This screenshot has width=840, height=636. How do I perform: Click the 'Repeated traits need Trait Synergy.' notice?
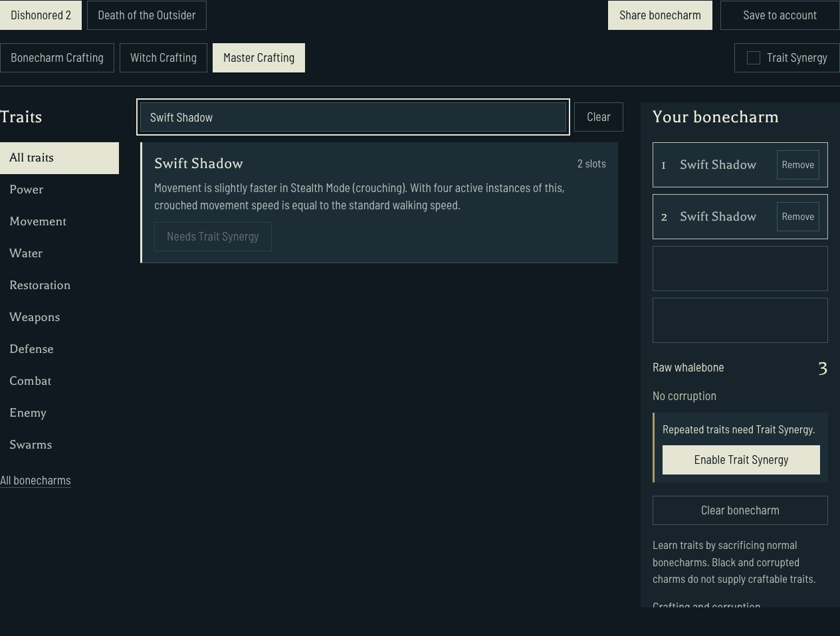pyautogui.click(x=738, y=429)
